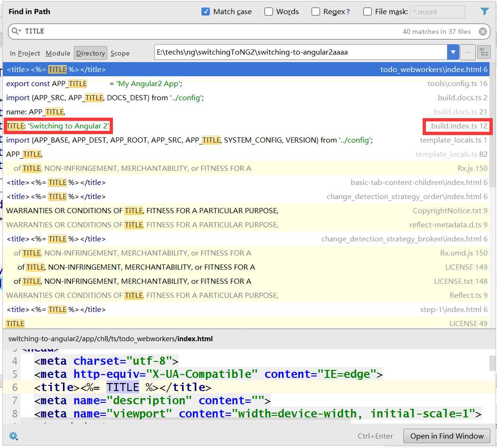Click preview line 6 title tag
497x448 pixels.
click(x=123, y=387)
